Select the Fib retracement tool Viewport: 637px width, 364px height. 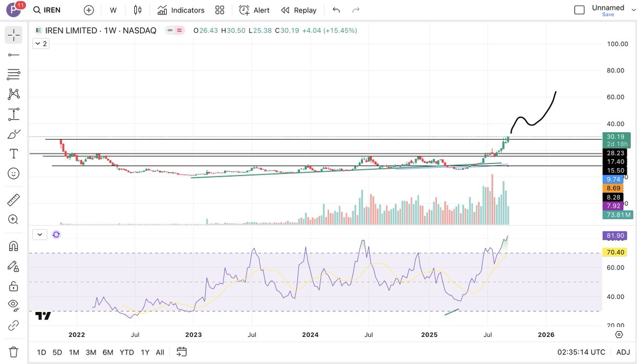coord(14,74)
